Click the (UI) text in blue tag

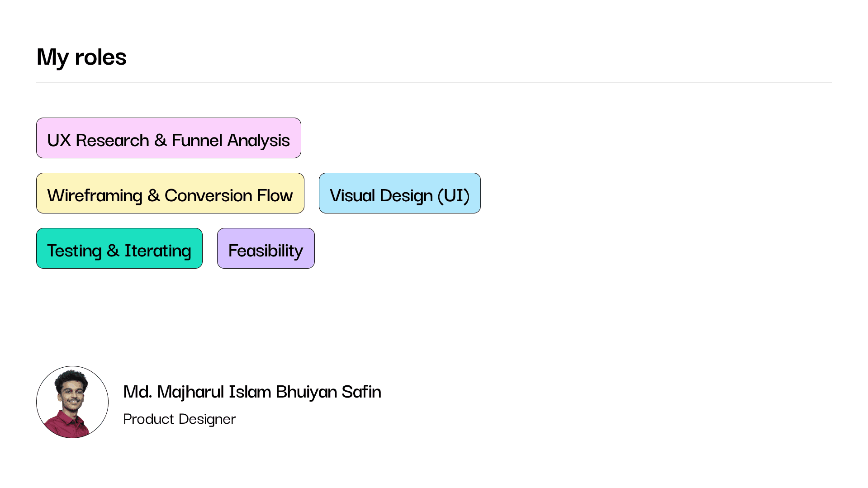tap(453, 195)
